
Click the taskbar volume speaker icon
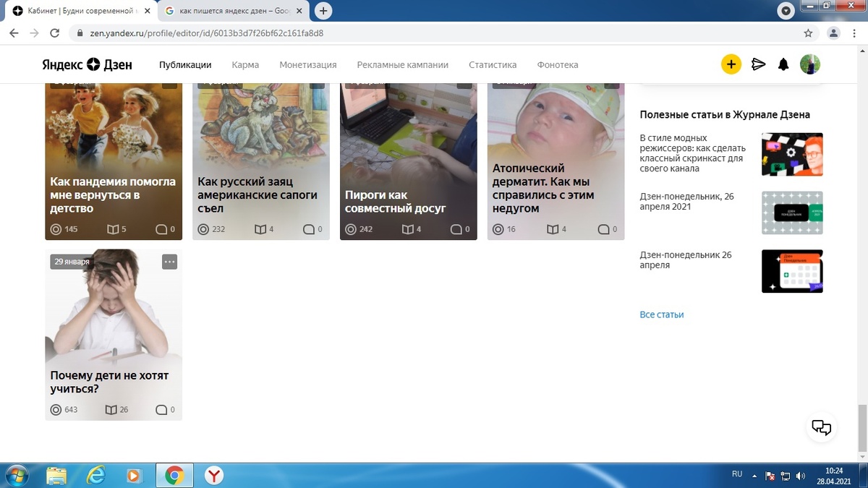click(801, 476)
